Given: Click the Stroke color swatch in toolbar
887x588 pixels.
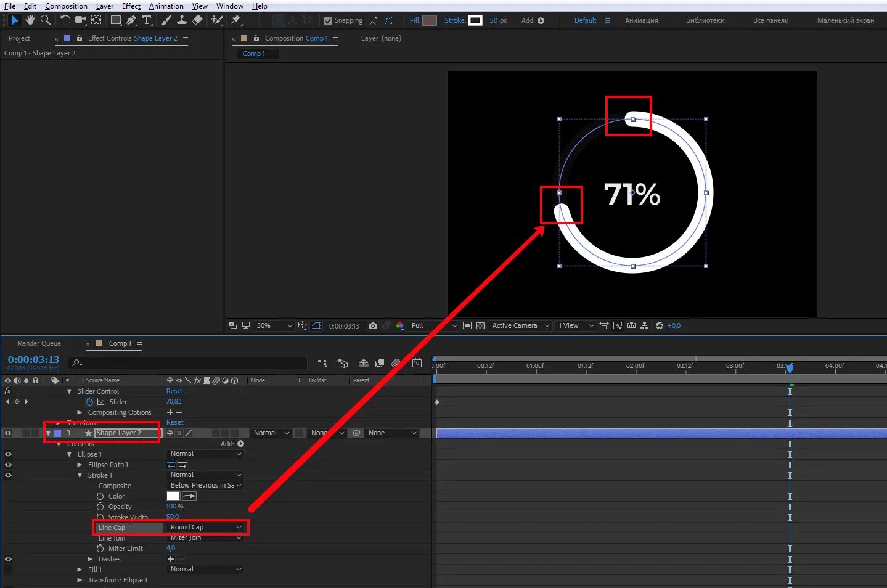Looking at the screenshot, I should [475, 20].
